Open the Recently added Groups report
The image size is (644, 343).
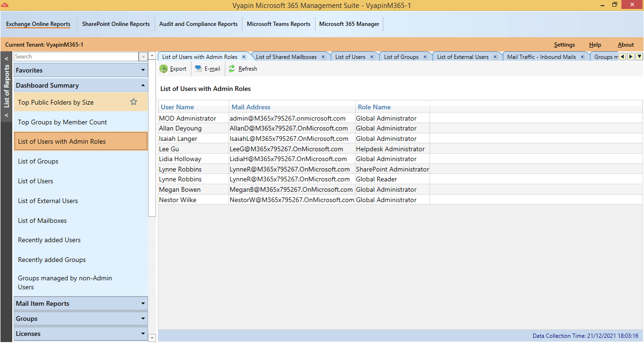pyautogui.click(x=81, y=260)
